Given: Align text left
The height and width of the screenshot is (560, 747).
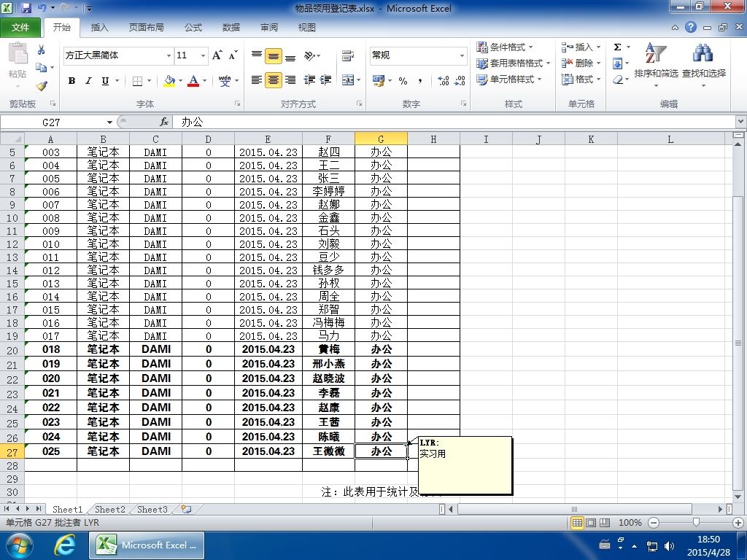Looking at the screenshot, I should [x=256, y=80].
